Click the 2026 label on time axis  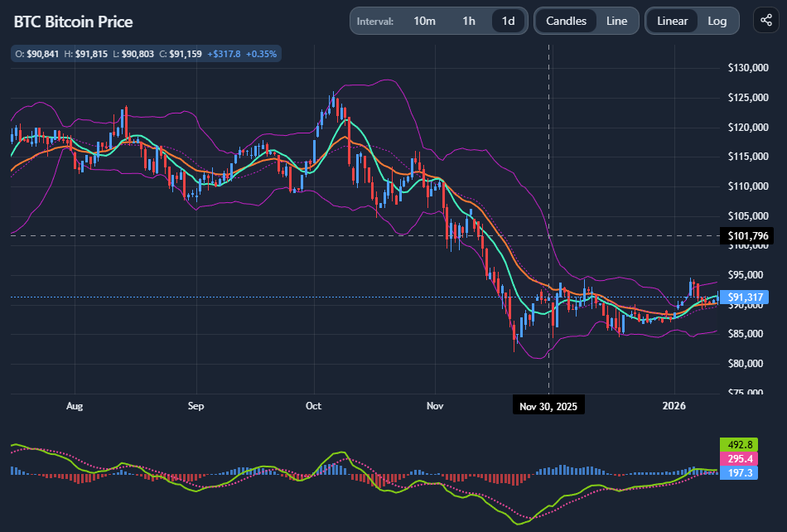674,405
